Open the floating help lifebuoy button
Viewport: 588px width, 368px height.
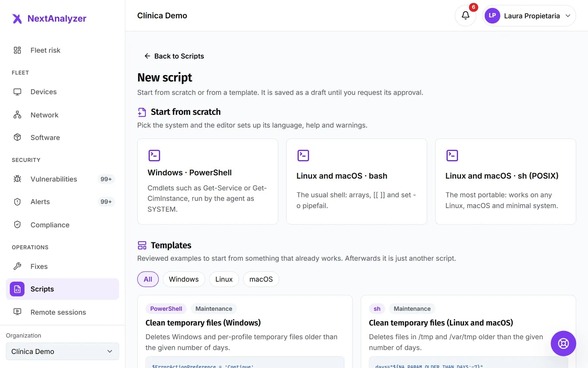[563, 343]
